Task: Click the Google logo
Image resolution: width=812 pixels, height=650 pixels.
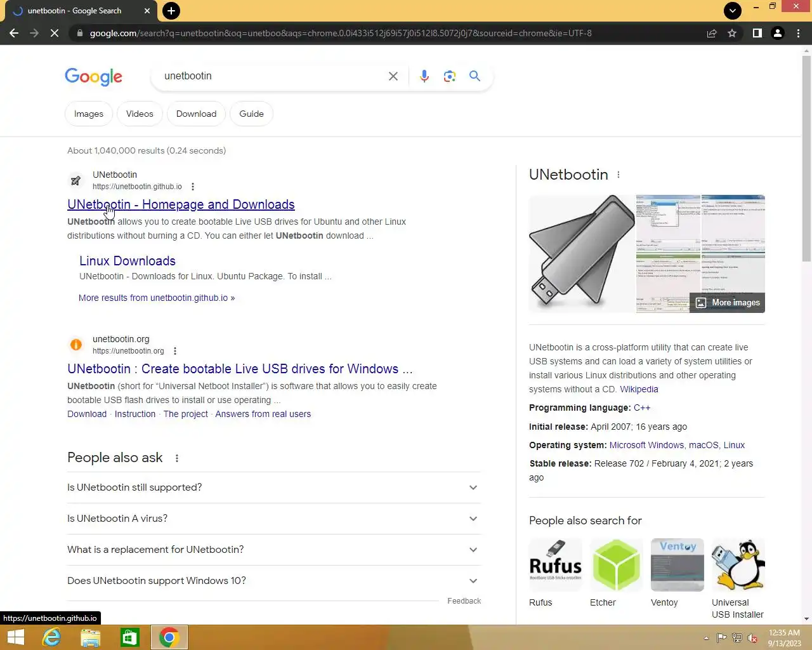Action: (x=93, y=77)
